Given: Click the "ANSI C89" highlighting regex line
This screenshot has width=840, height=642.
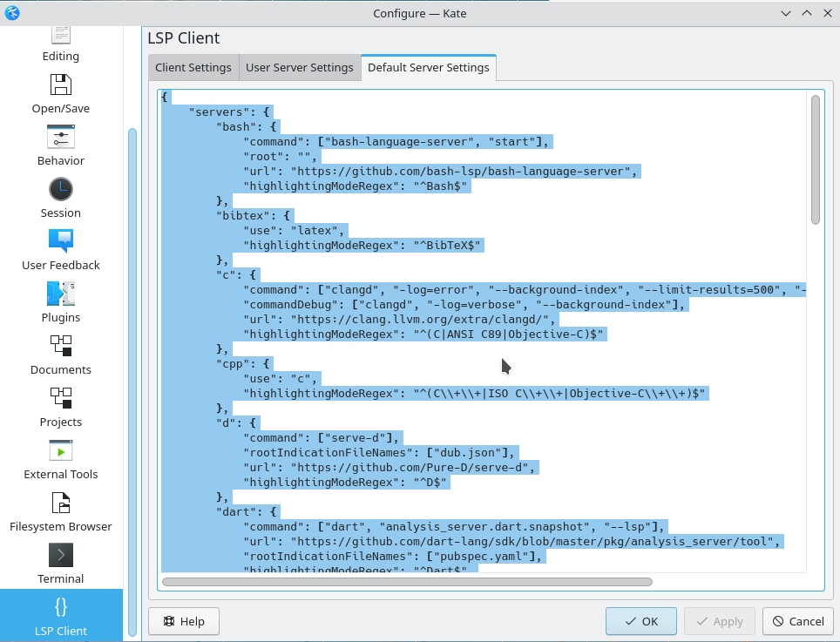Looking at the screenshot, I should pos(423,335).
